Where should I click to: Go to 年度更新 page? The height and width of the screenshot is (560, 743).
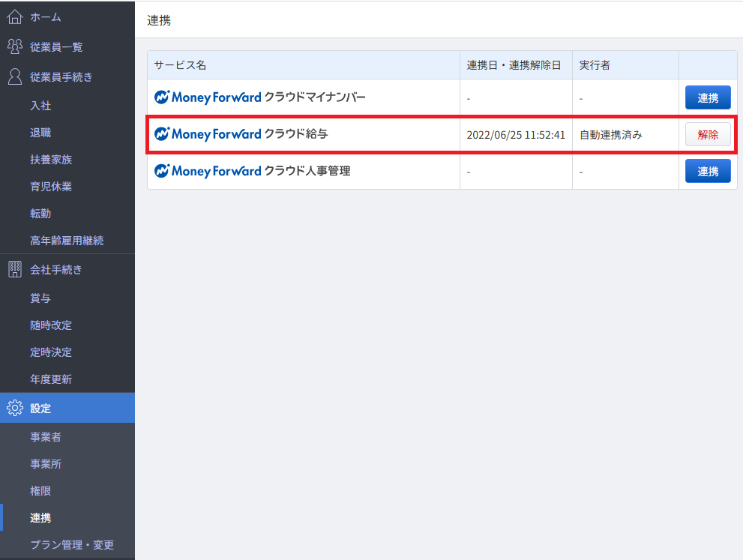[x=51, y=379]
